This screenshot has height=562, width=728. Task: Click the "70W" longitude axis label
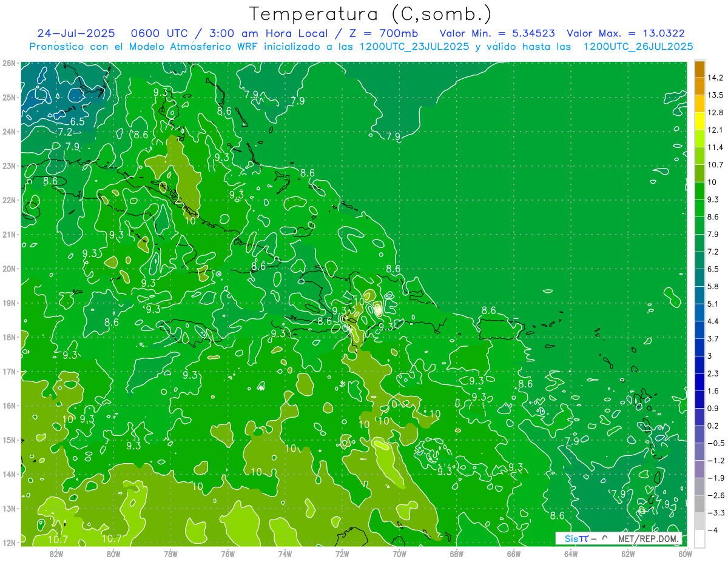coord(399,554)
